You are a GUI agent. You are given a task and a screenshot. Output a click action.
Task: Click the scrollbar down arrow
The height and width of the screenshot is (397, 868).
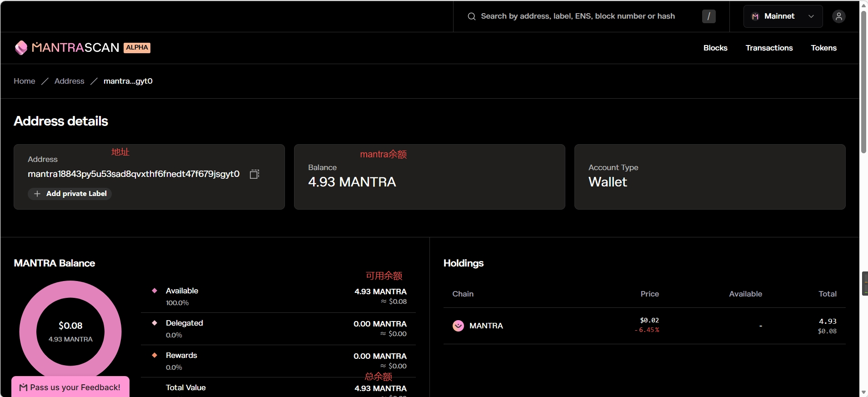tap(863, 392)
